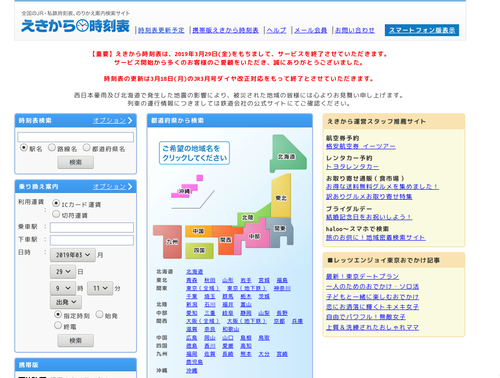Select the Tohoku region on the map
This screenshot has height=378, width=500.
pyautogui.click(x=281, y=197)
